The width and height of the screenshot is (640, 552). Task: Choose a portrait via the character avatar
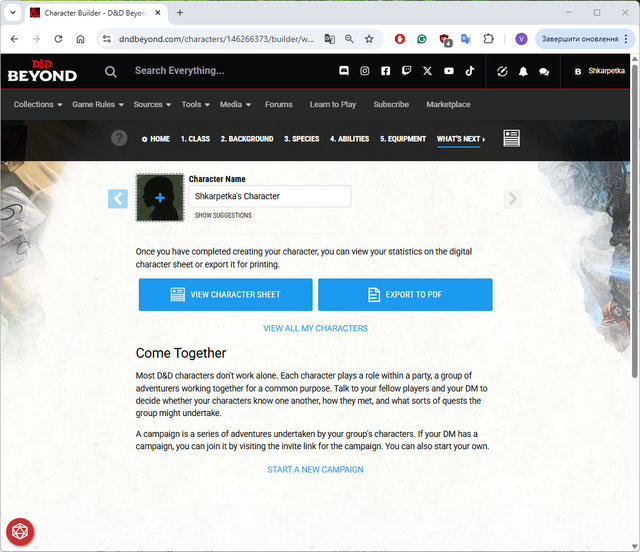(x=160, y=198)
